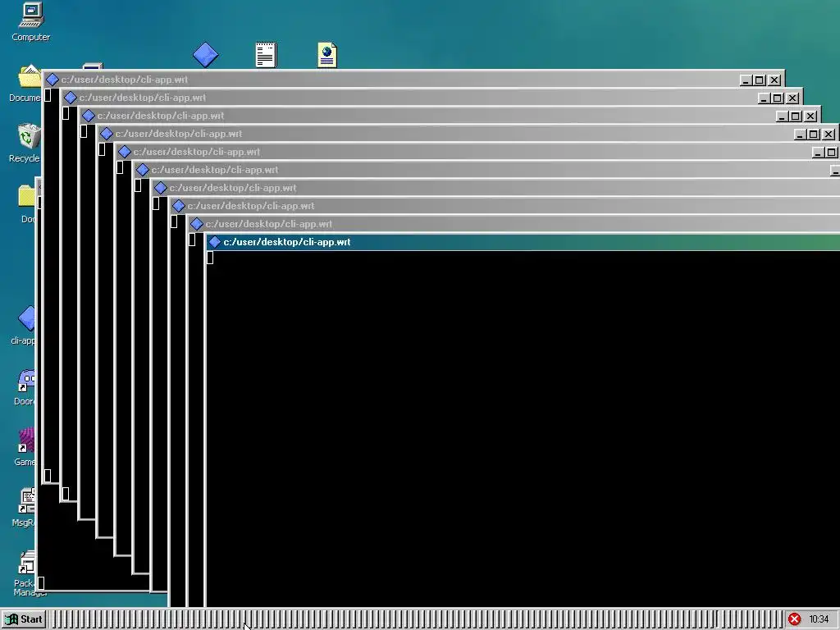Viewport: 840px width, 630px height.
Task: Click the 10:34 taskbar clock
Action: 819,619
